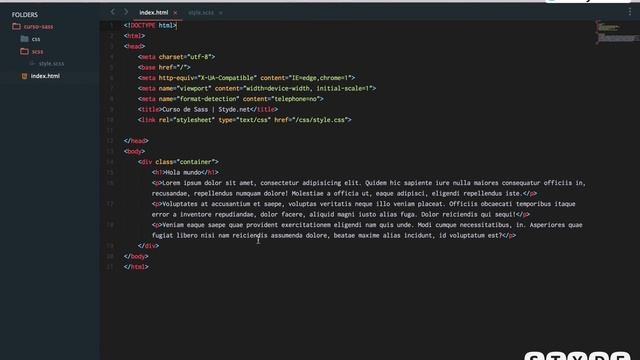
Task: Open the tab options kebab menu
Action: click(x=630, y=12)
